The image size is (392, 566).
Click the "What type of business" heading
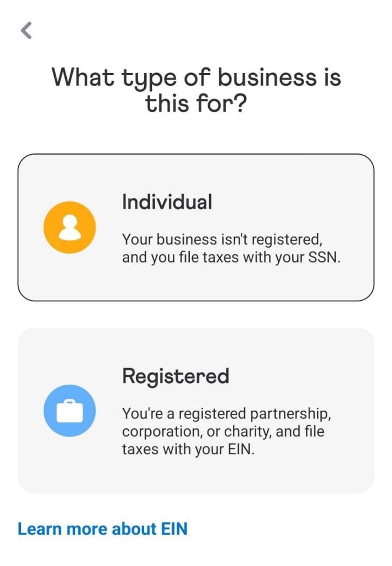196,77
